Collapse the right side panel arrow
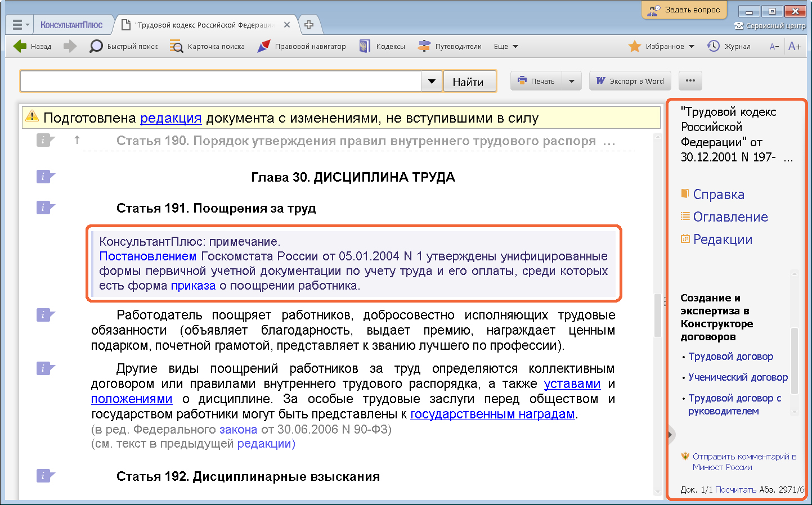The image size is (812, 505). click(670, 434)
